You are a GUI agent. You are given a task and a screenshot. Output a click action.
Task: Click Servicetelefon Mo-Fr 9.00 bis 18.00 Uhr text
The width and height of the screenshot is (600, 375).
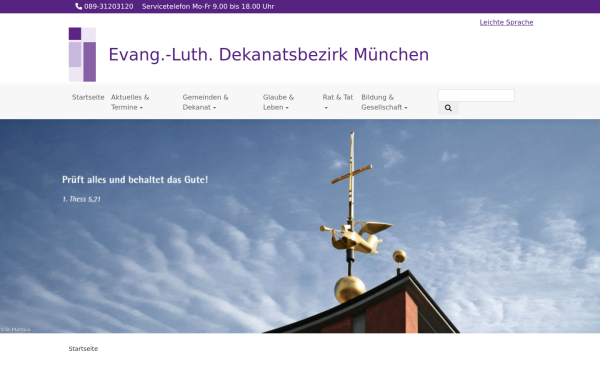tap(208, 7)
